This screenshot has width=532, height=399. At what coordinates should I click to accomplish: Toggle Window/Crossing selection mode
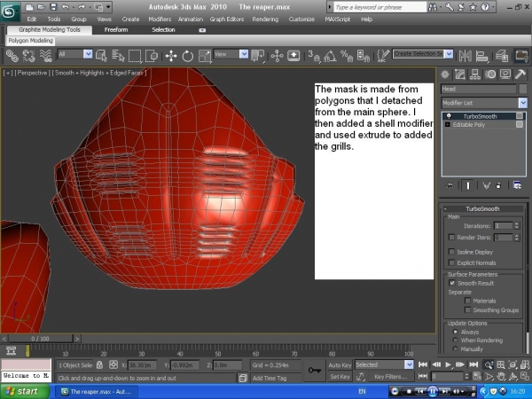[x=152, y=56]
